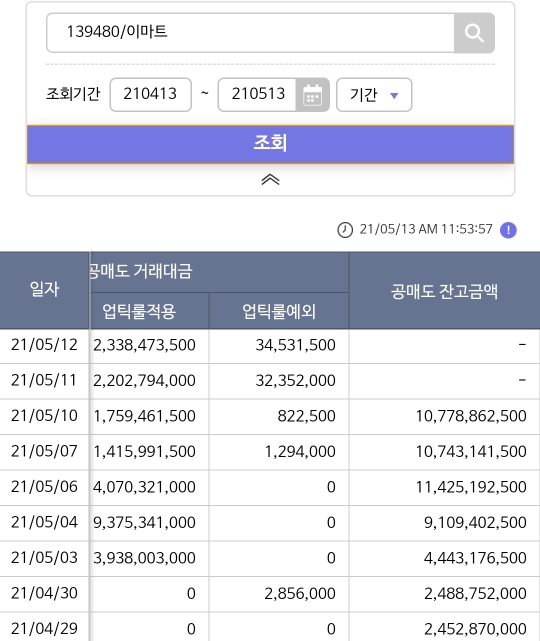Click the blue exclamation info icon
Viewport: 540px width, 641px height.
(508, 230)
